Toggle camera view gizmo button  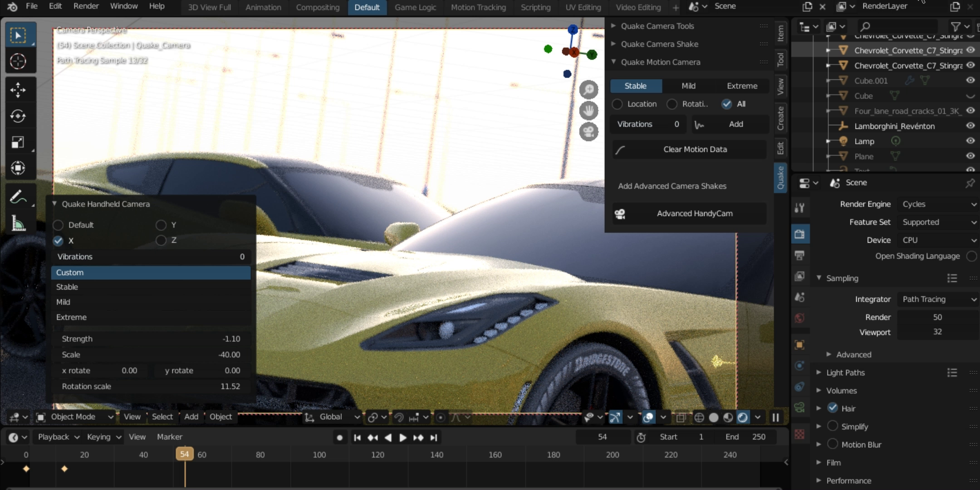click(x=588, y=132)
